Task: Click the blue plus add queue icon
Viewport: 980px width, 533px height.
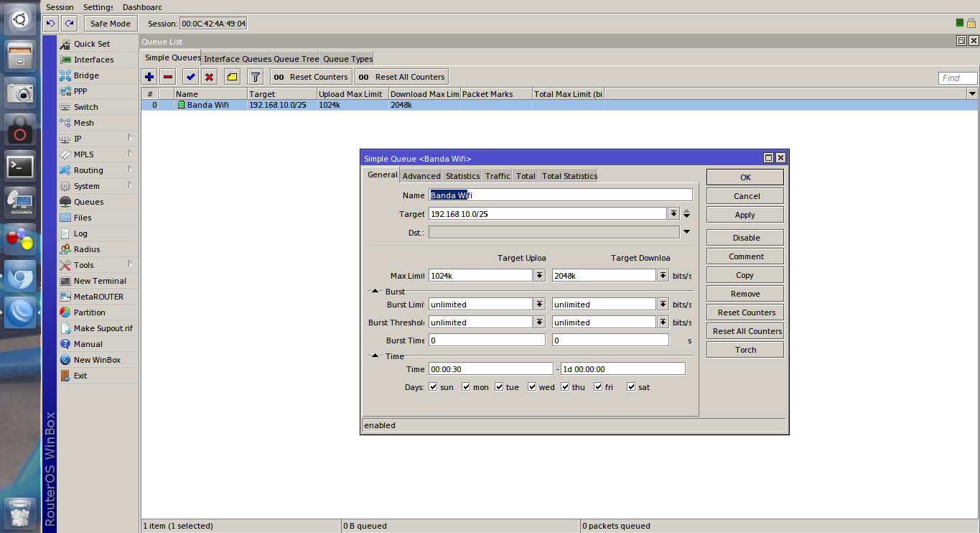Action: click(x=149, y=77)
